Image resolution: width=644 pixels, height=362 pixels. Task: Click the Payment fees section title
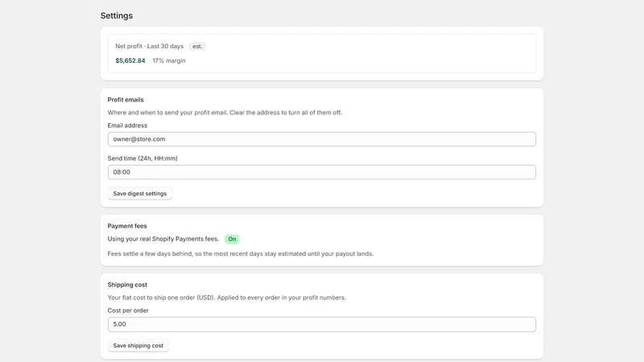pyautogui.click(x=127, y=226)
